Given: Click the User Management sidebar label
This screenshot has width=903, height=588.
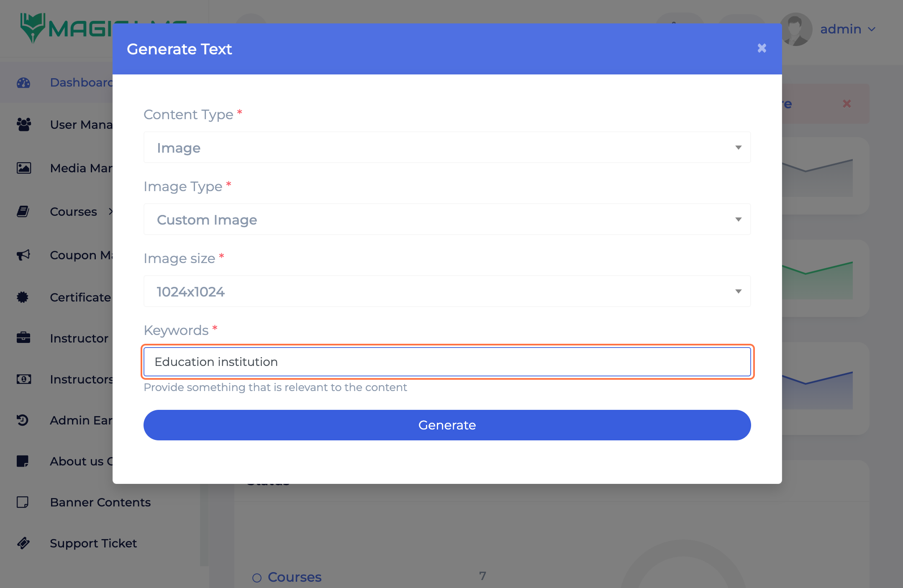Looking at the screenshot, I should (x=82, y=125).
